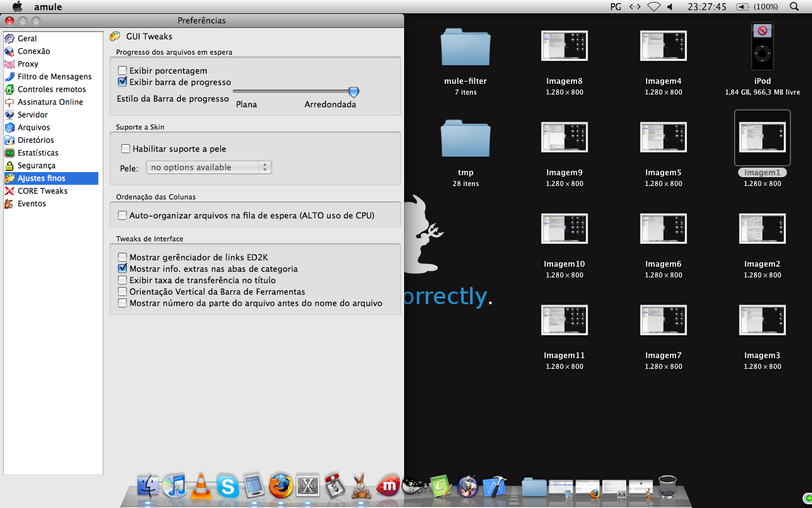Screen dimensions: 812x508
Task: Launch VLC from the dock
Action: [x=201, y=486]
